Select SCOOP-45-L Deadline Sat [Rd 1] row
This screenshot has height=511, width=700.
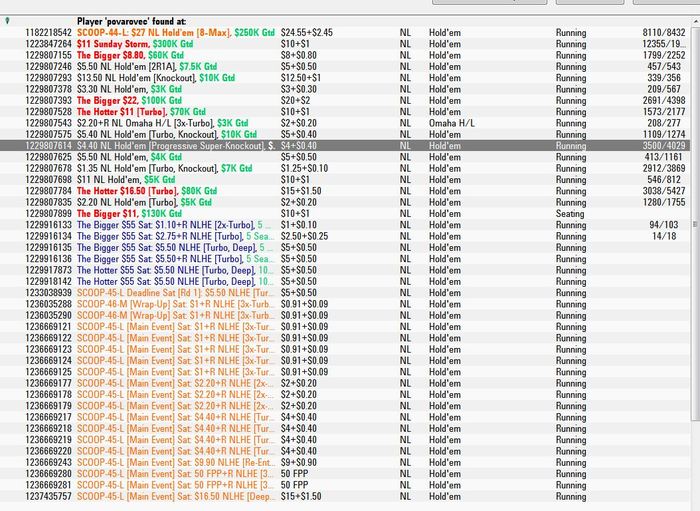[345, 293]
